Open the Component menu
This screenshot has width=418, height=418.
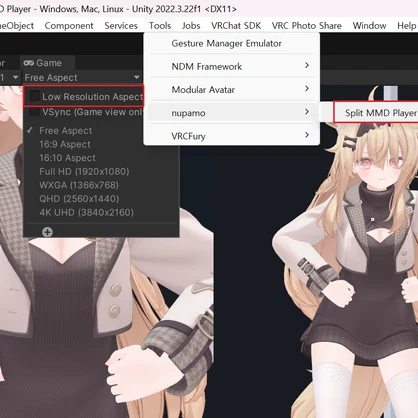(x=69, y=26)
